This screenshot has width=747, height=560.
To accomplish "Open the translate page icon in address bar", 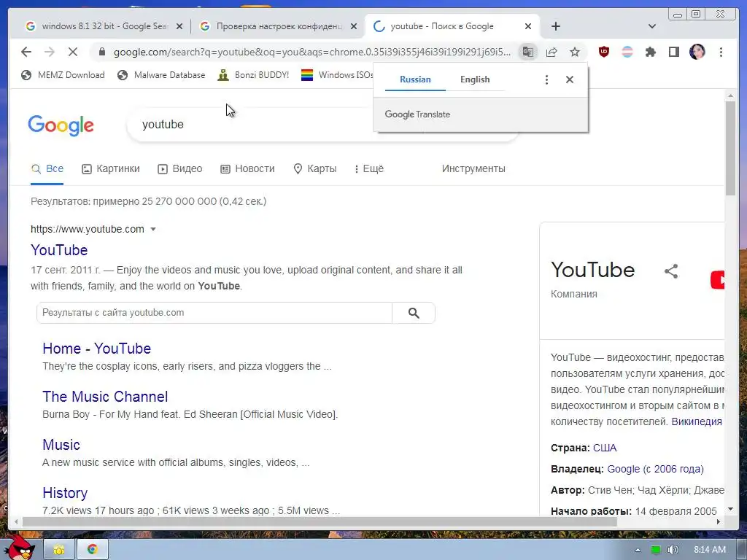I will pyautogui.click(x=528, y=52).
